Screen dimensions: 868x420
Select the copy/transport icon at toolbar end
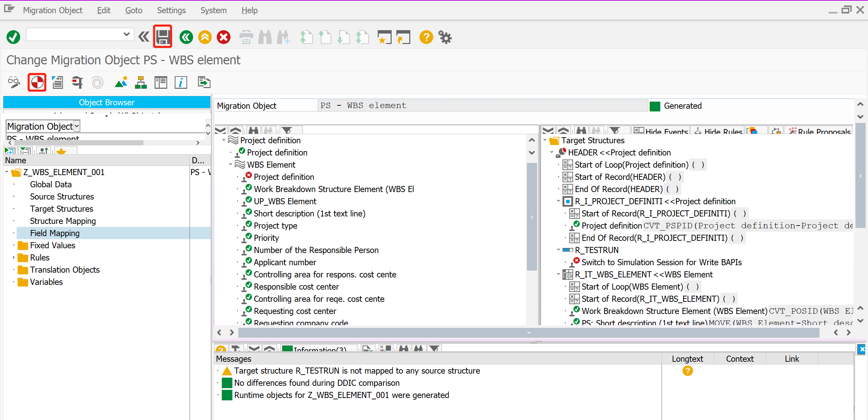tap(204, 82)
